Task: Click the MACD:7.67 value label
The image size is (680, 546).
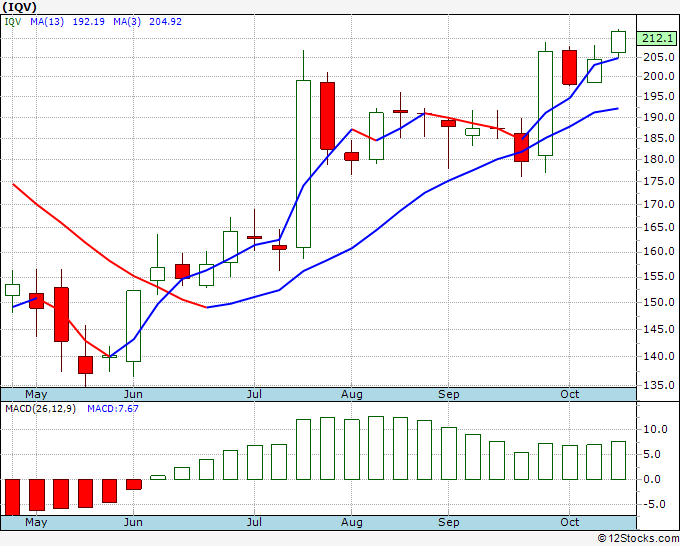Action: 113,409
